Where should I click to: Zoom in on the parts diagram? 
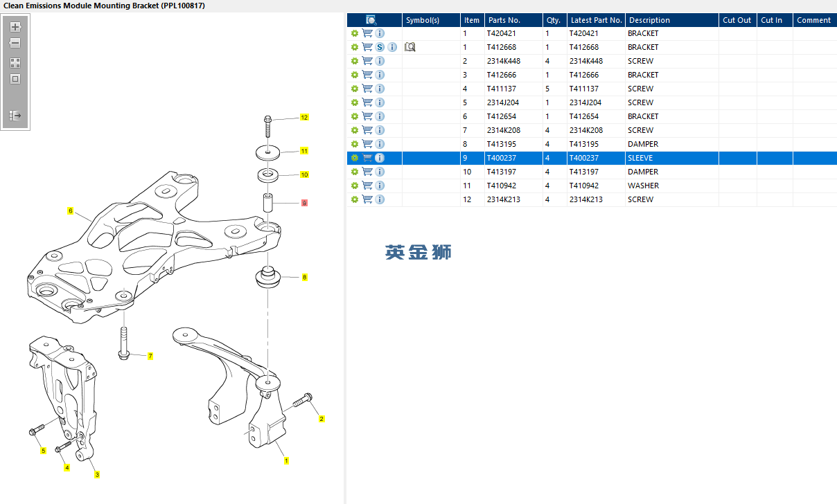pos(15,27)
